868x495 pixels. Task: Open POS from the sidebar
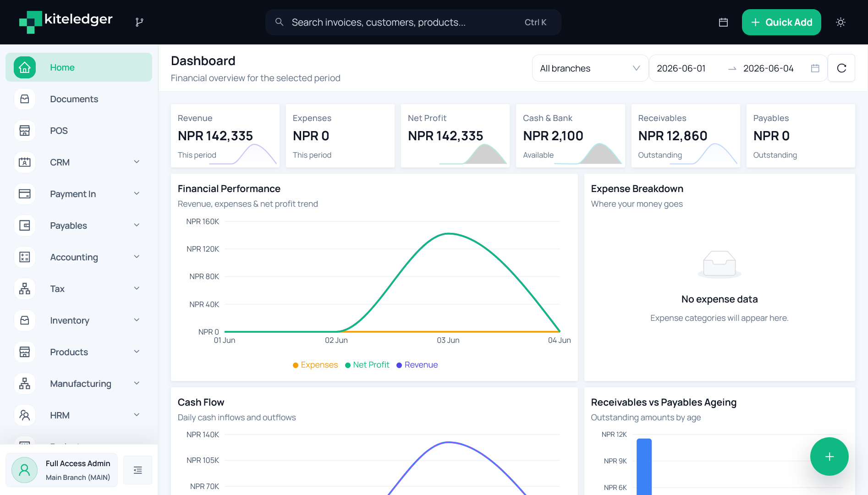(x=79, y=131)
